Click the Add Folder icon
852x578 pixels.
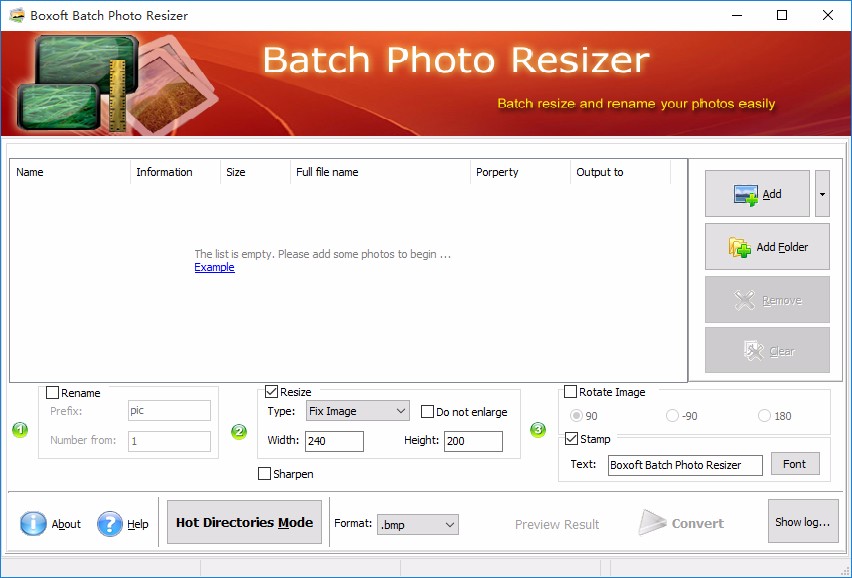point(738,246)
